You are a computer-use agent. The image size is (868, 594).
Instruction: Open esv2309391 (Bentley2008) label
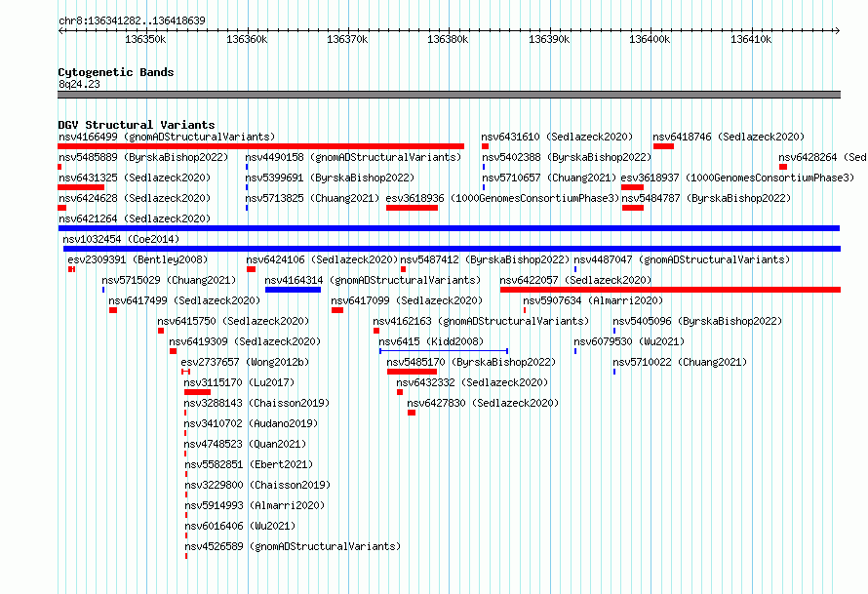pos(138,259)
